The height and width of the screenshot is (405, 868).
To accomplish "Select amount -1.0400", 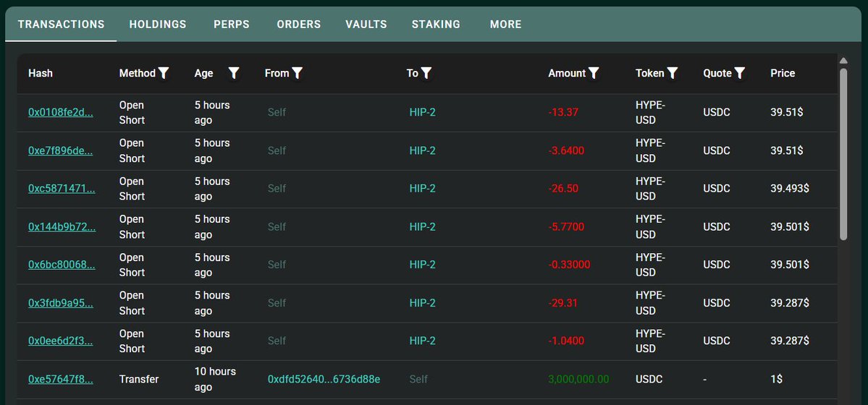I will point(565,341).
